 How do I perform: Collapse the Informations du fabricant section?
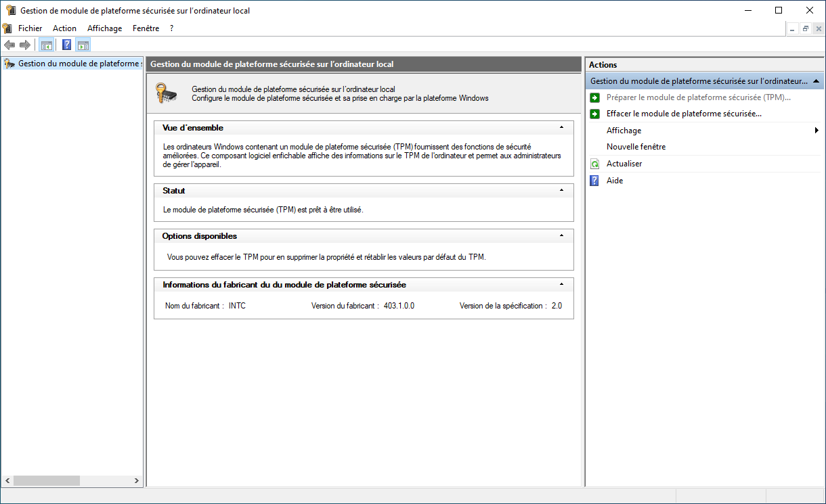pos(561,285)
